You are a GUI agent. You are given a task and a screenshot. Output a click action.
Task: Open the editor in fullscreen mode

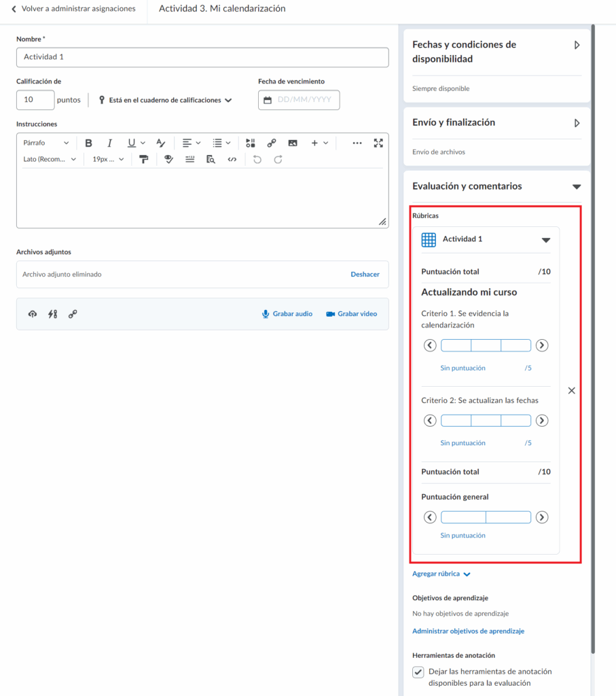(x=378, y=143)
